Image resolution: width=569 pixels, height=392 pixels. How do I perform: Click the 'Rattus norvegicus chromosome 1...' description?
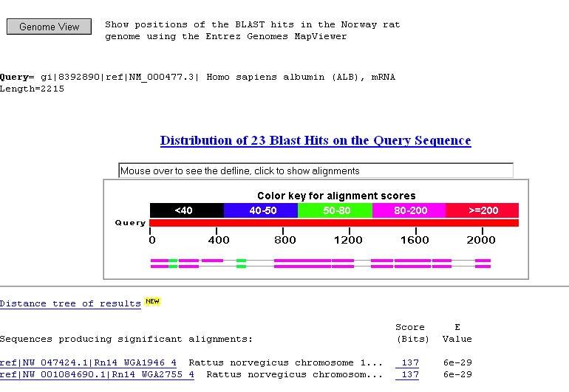click(285, 362)
